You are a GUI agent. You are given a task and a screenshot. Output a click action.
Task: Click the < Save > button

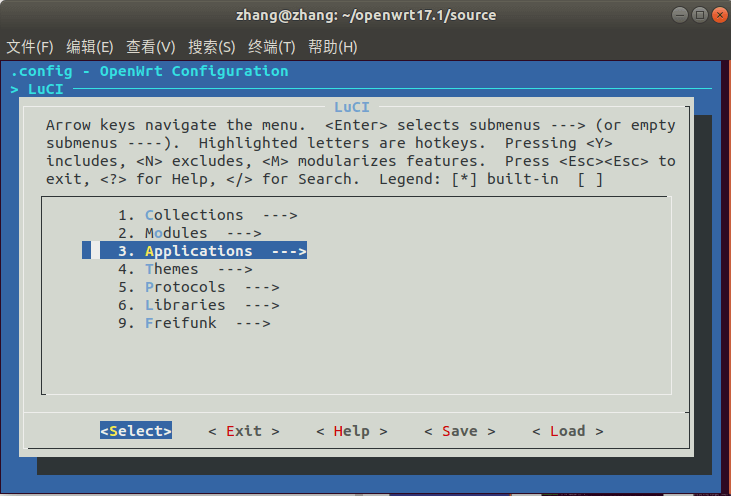459,431
